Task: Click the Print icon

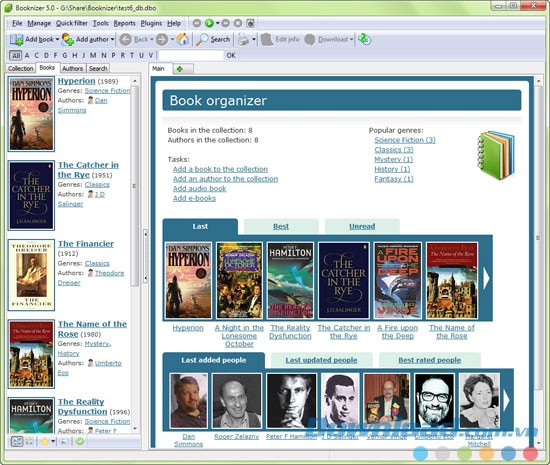Action: coord(243,39)
